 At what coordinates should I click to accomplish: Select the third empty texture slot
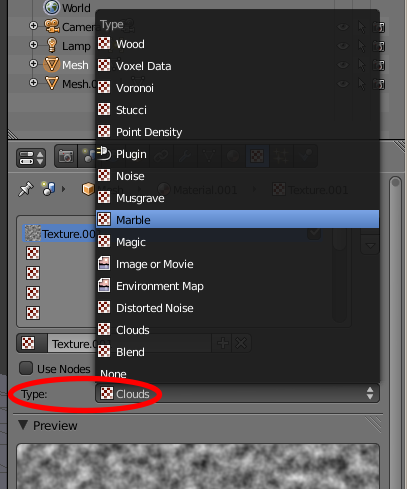pos(33,293)
